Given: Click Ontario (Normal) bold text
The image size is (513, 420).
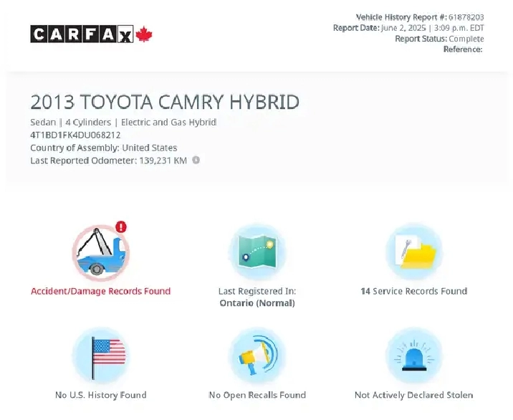Looking at the screenshot, I should [x=257, y=303].
